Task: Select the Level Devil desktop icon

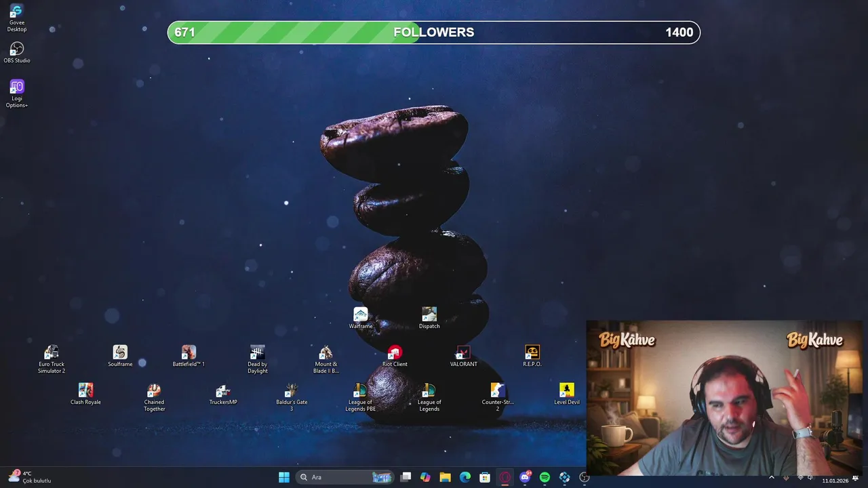Action: 567,394
